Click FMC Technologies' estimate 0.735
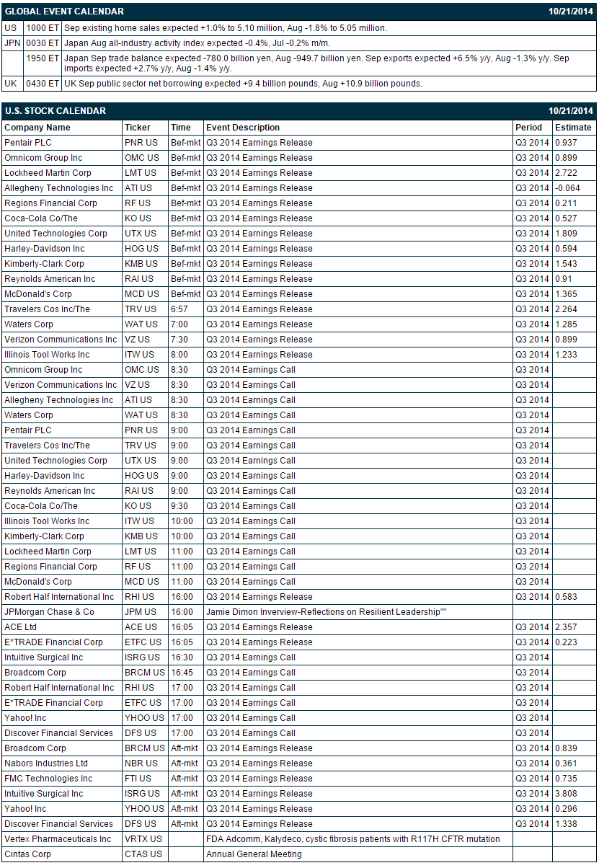599x868 pixels. 566,779
